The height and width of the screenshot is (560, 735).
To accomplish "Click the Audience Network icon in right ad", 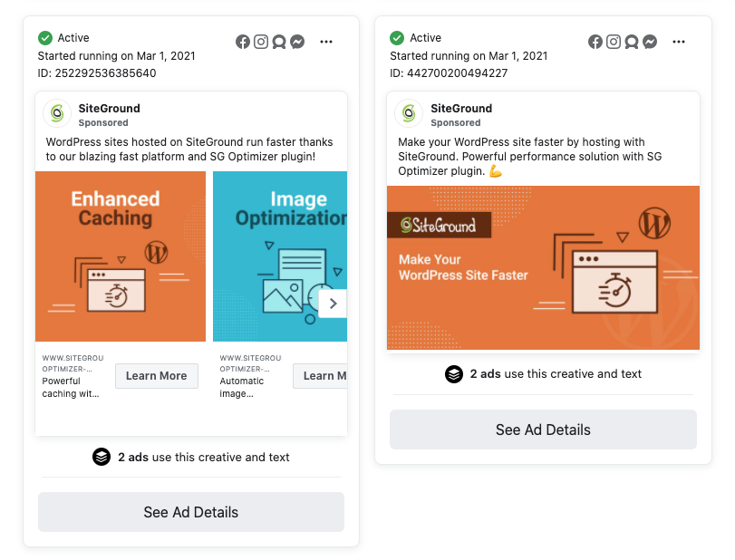I will [632, 42].
